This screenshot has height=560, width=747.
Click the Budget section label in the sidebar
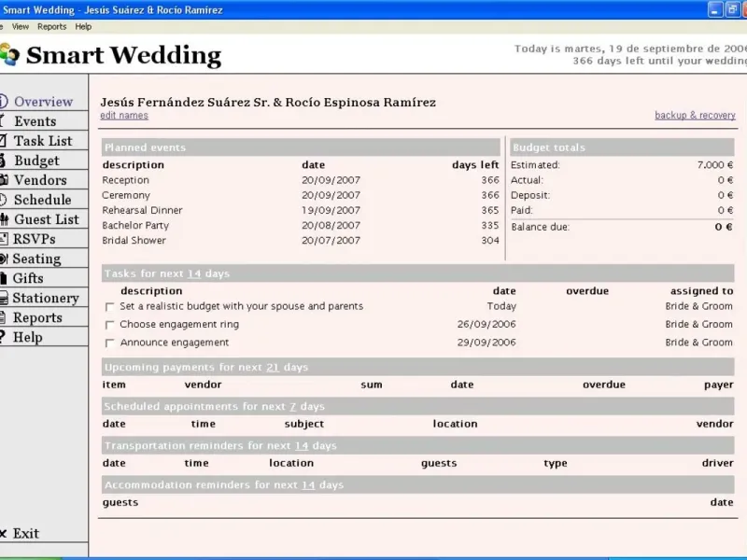click(x=36, y=161)
